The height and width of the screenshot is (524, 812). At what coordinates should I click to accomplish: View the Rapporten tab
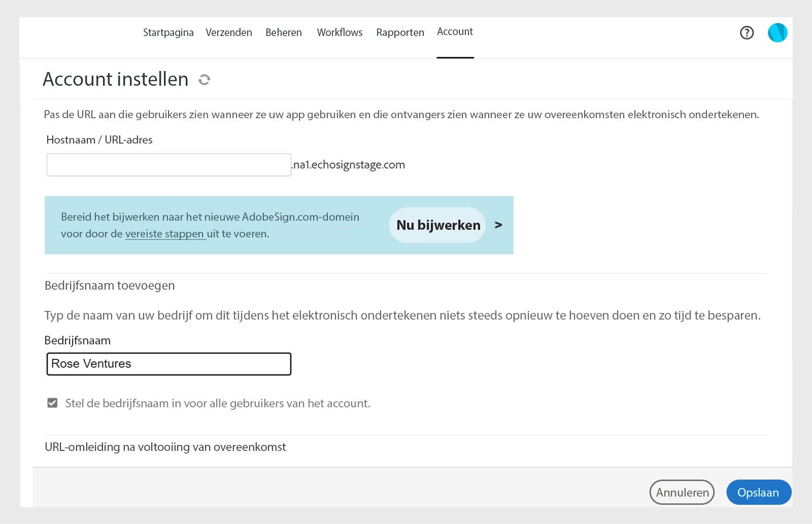400,32
